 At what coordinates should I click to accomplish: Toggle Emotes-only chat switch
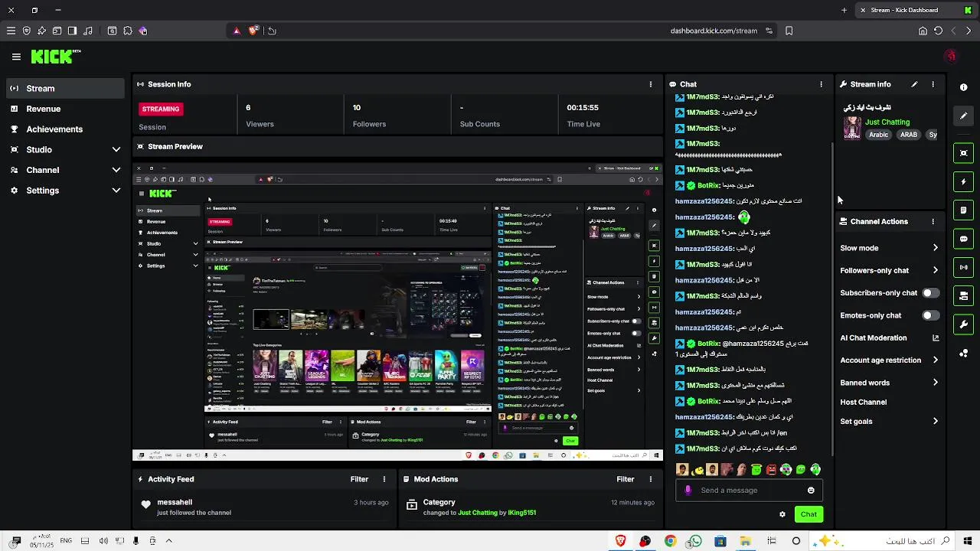[x=930, y=315]
